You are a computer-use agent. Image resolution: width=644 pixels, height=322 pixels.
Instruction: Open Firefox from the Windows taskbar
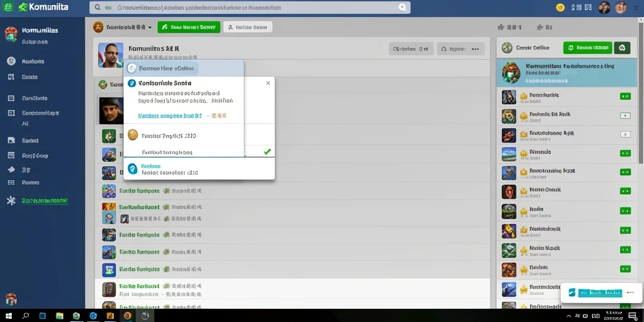coord(127,316)
